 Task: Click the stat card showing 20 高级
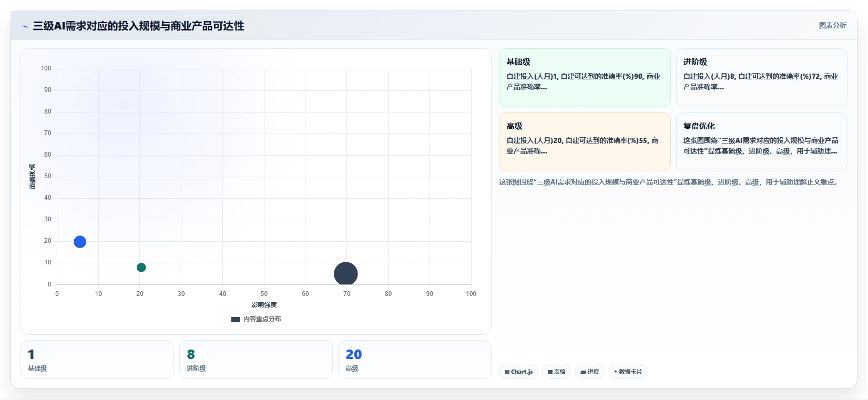tap(415, 360)
